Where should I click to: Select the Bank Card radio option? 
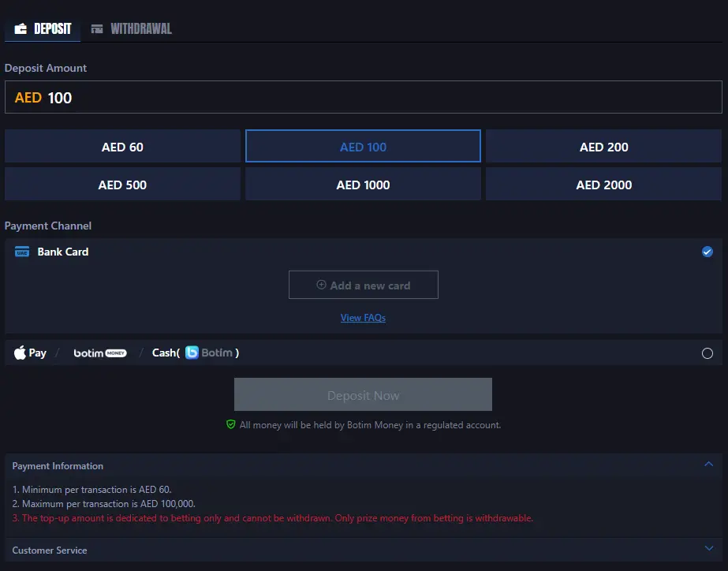pyautogui.click(x=707, y=252)
